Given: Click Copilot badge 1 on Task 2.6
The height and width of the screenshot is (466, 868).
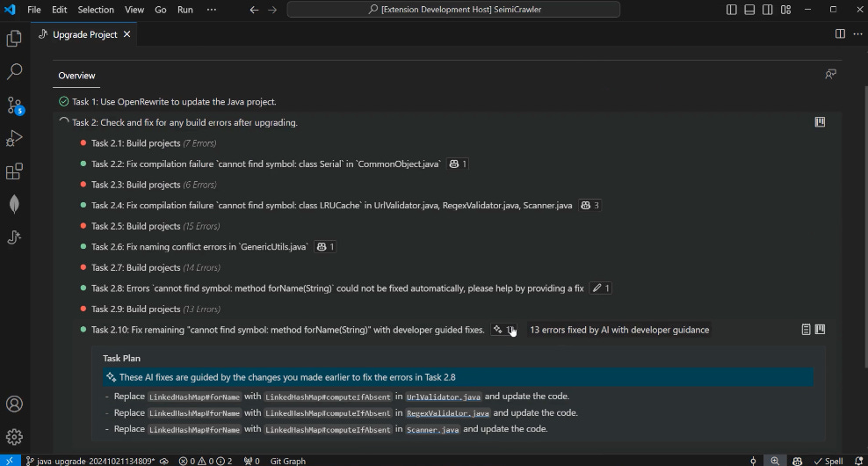Looking at the screenshot, I should pyautogui.click(x=325, y=247).
